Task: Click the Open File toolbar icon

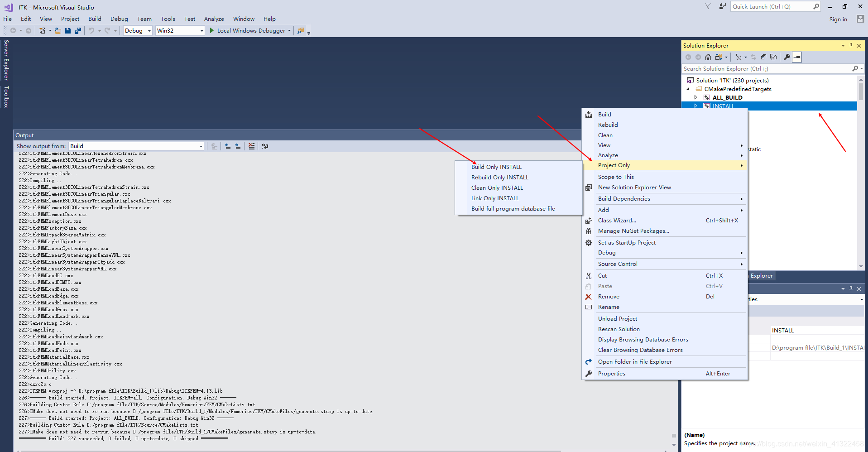Action: [x=58, y=31]
